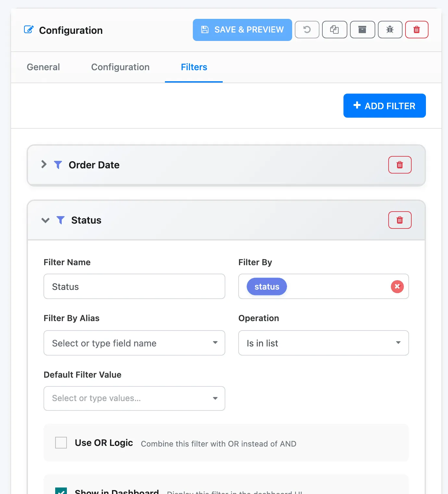This screenshot has height=494, width=448.
Task: Open the Default Filter Value dropdown
Action: coord(134,398)
